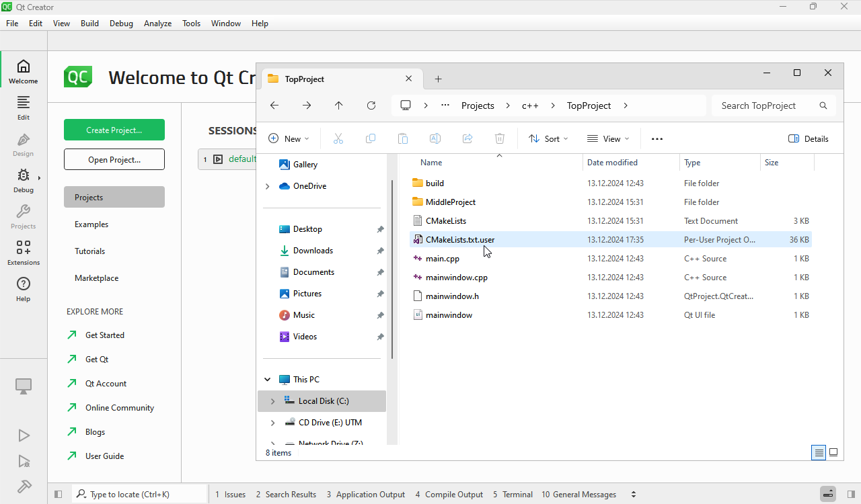Image resolution: width=861 pixels, height=504 pixels.
Task: Click the Search TopProject input field
Action: coord(765,106)
